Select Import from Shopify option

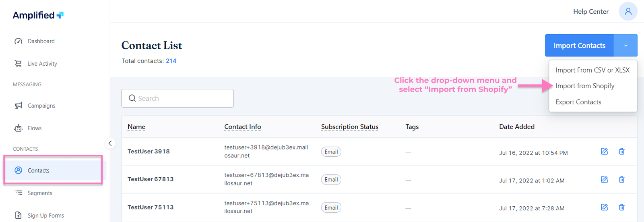point(585,86)
